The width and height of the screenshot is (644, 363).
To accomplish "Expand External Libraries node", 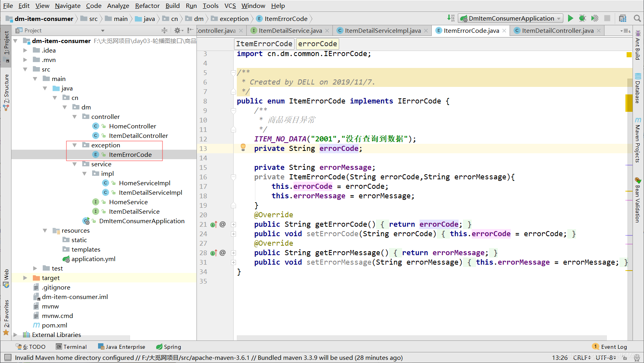I will pos(15,335).
